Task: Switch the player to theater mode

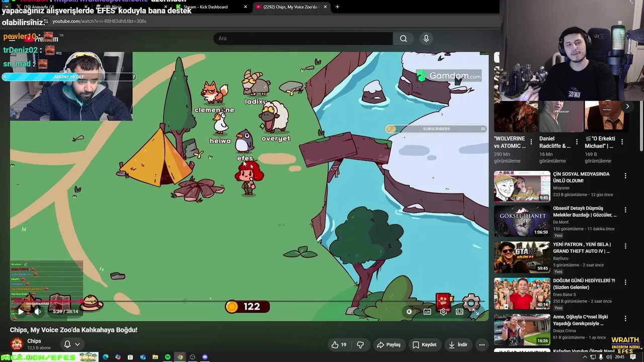Action: [x=459, y=312]
